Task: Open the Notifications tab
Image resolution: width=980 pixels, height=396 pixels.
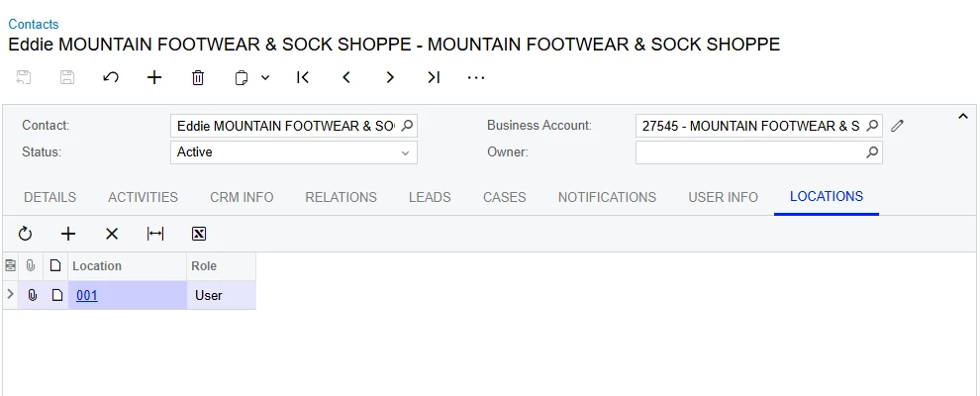Action: click(x=607, y=197)
